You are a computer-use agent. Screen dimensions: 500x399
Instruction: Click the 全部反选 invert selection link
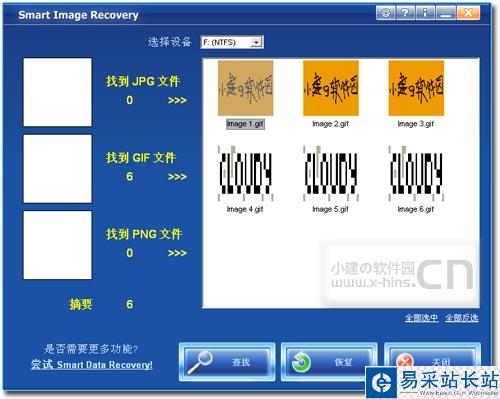click(x=462, y=318)
